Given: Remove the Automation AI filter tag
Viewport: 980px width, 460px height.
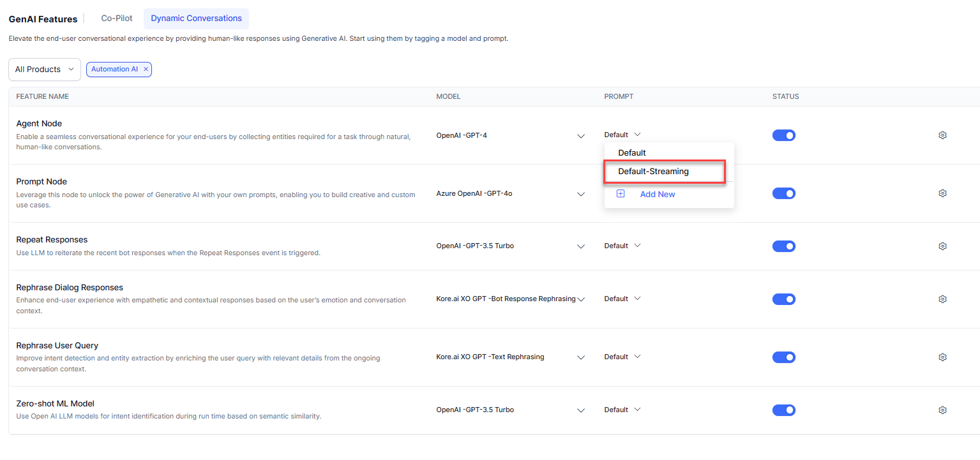Looking at the screenshot, I should click(146, 70).
